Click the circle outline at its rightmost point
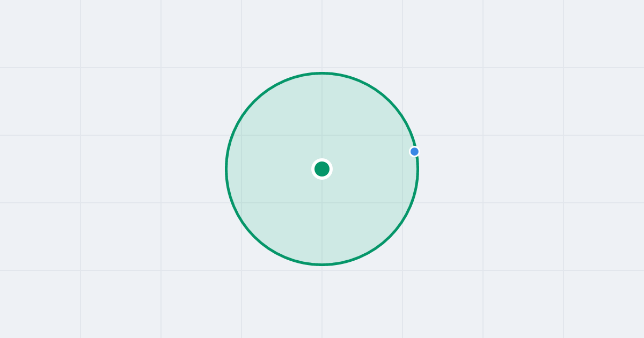Screen dimensions: 644x338 coord(418,169)
